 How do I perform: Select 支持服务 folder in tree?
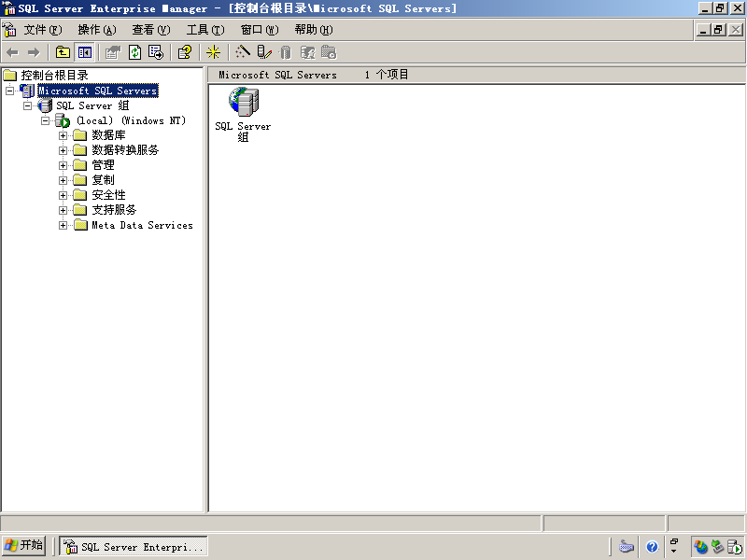[114, 210]
